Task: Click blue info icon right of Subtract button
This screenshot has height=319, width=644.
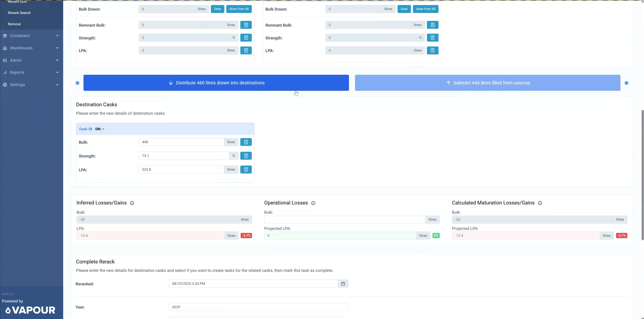Action: coord(626,83)
